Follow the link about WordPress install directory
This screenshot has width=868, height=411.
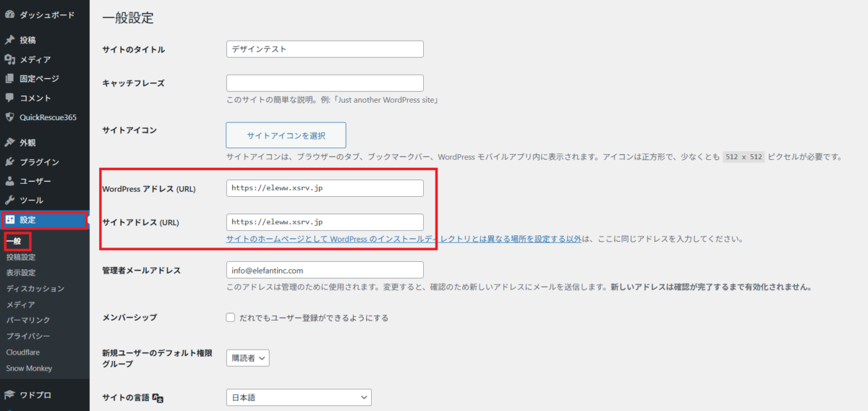(x=404, y=239)
